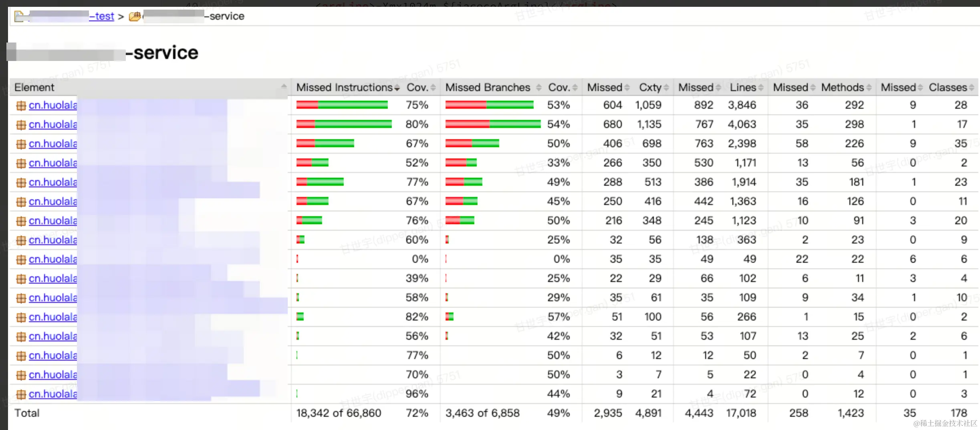Sort the table by Element column
This screenshot has width=980, height=430.
[x=150, y=87]
